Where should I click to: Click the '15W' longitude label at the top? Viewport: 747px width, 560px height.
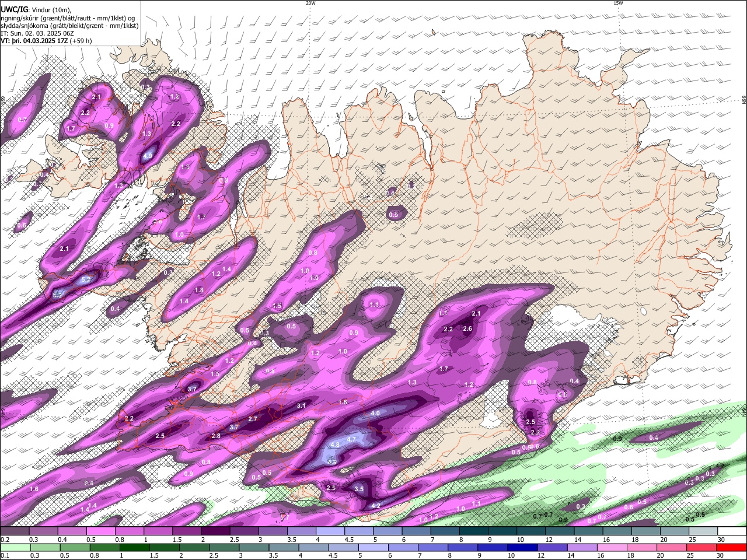618,3
